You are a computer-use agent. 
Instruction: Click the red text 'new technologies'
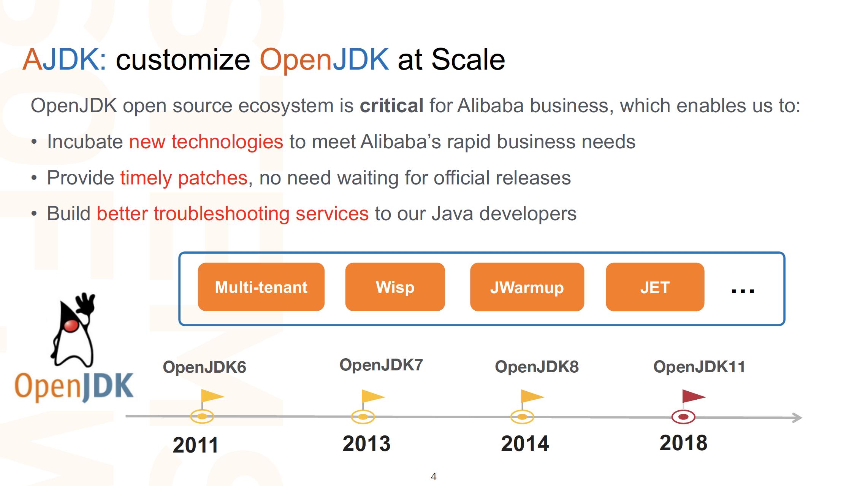(206, 142)
